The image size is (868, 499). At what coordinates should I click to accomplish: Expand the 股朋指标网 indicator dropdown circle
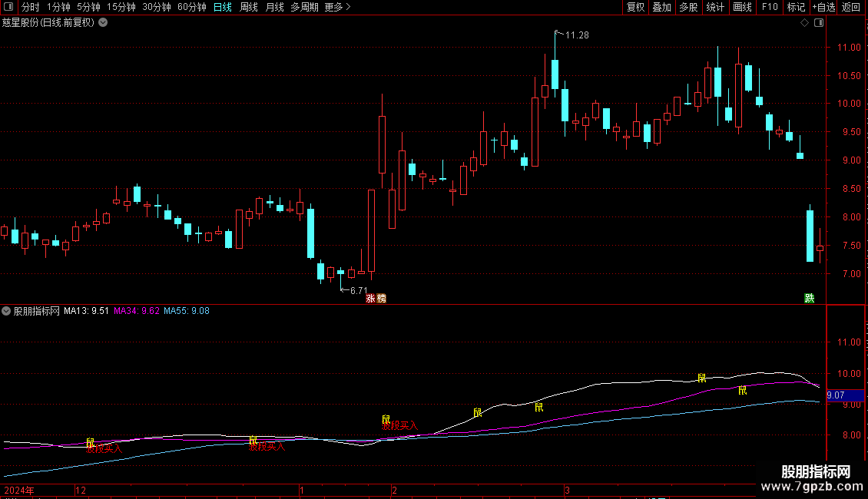(6, 311)
